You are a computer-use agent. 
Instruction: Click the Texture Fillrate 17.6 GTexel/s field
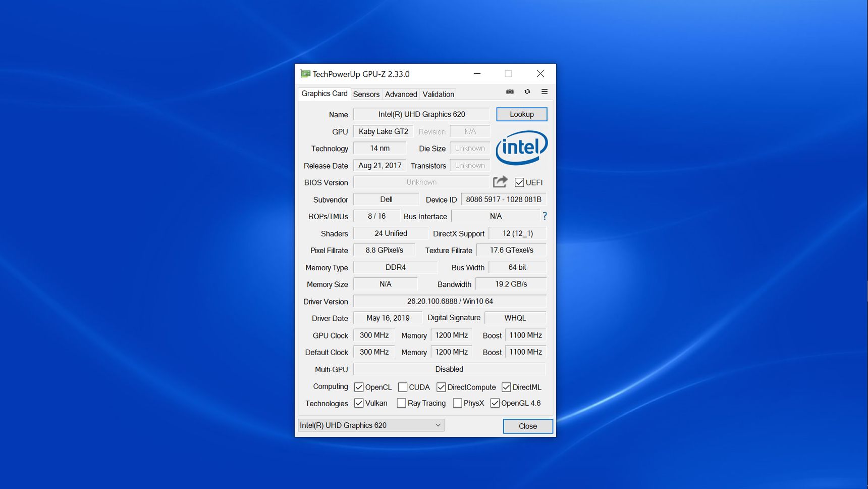(x=512, y=250)
